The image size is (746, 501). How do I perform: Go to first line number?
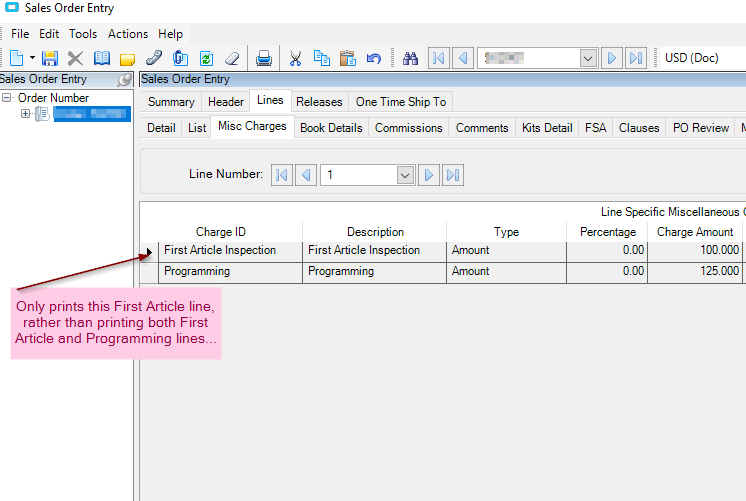tap(282, 175)
